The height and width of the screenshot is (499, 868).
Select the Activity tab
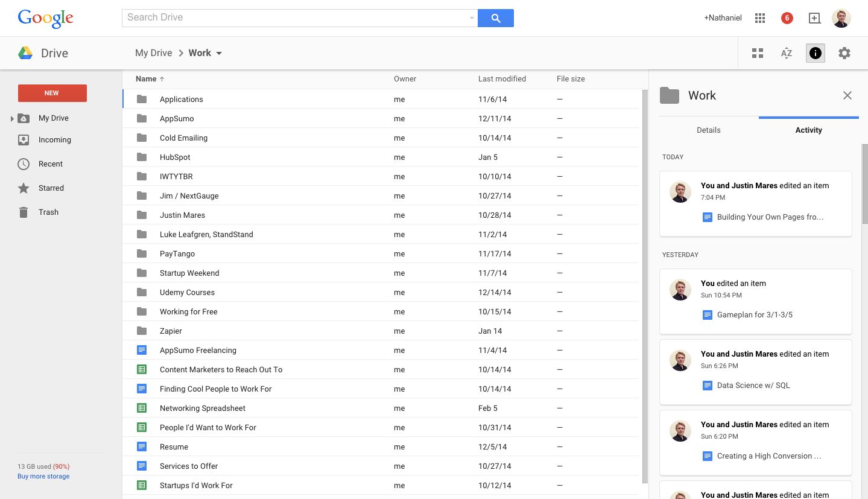[x=808, y=130]
